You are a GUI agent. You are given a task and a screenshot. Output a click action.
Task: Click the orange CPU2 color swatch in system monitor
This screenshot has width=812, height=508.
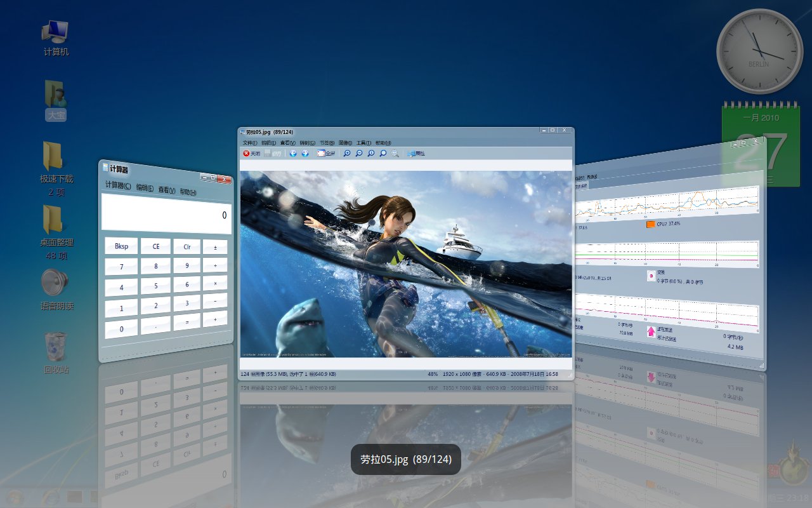click(x=650, y=224)
